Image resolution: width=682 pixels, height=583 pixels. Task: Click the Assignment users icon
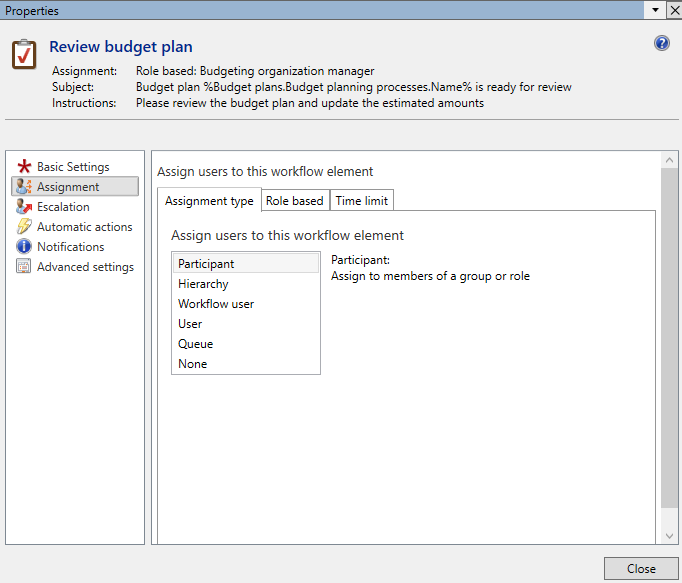[x=24, y=187]
